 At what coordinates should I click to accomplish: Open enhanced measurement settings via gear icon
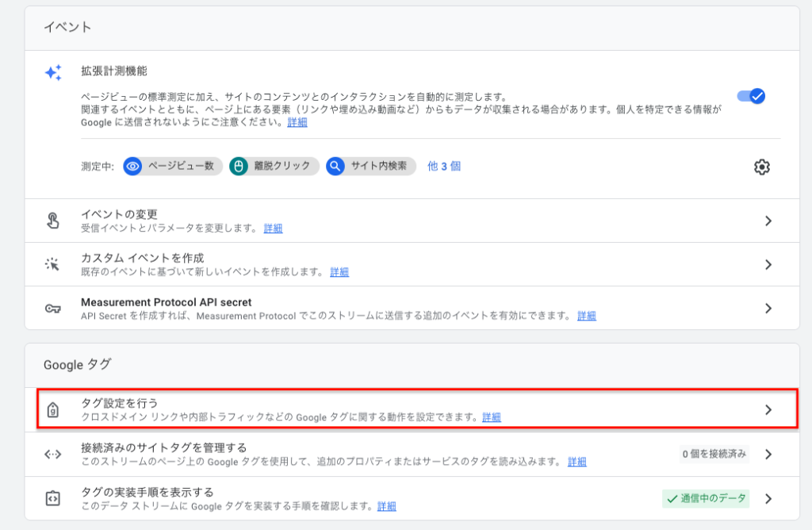[x=762, y=167]
